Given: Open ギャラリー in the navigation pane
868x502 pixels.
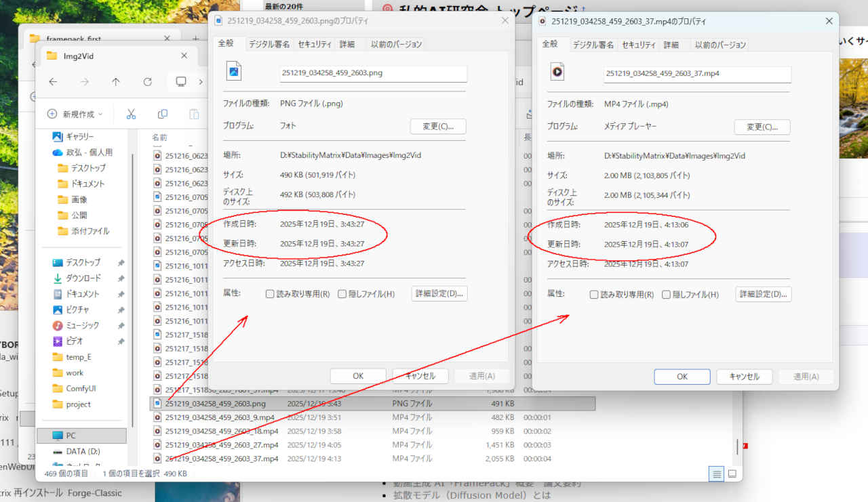Looking at the screenshot, I should 81,137.
